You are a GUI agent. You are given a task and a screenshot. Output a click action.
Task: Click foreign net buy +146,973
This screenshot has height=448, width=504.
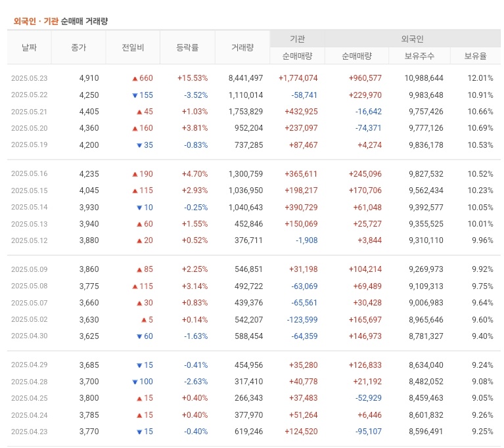point(365,336)
